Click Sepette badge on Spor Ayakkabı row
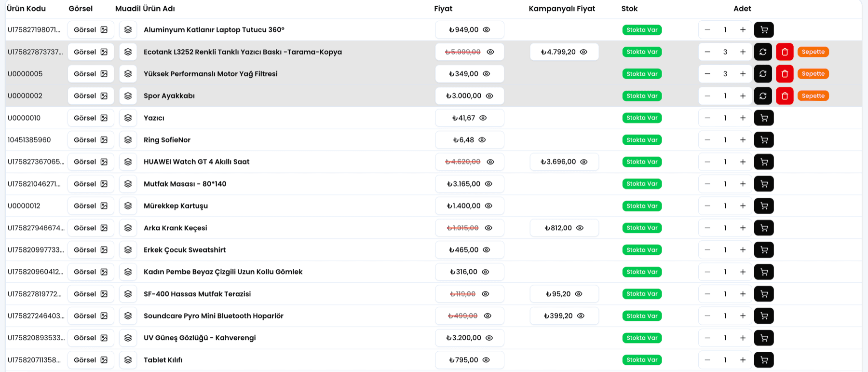Image resolution: width=868 pixels, height=372 pixels. pos(813,96)
